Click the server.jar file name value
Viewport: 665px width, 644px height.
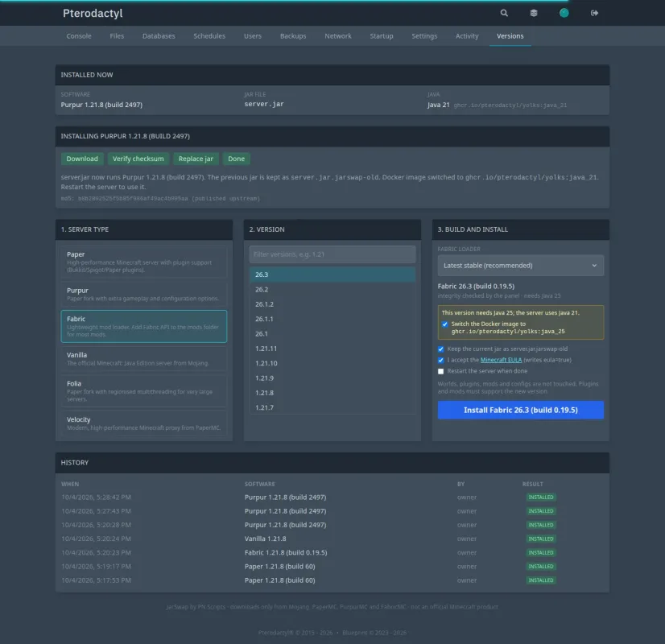point(264,104)
